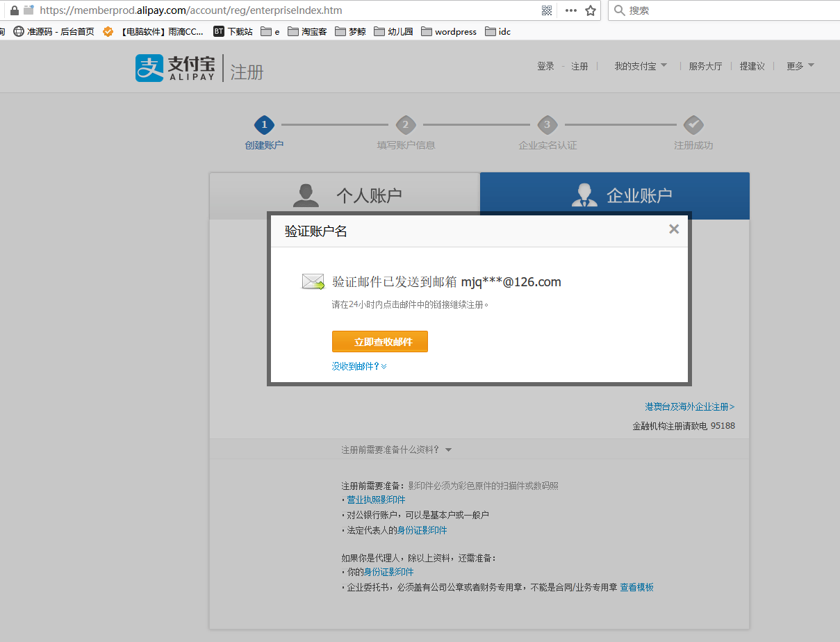Screen dimensions: 840x642
Task: Open 服务大厅 in the header
Action: (705, 66)
